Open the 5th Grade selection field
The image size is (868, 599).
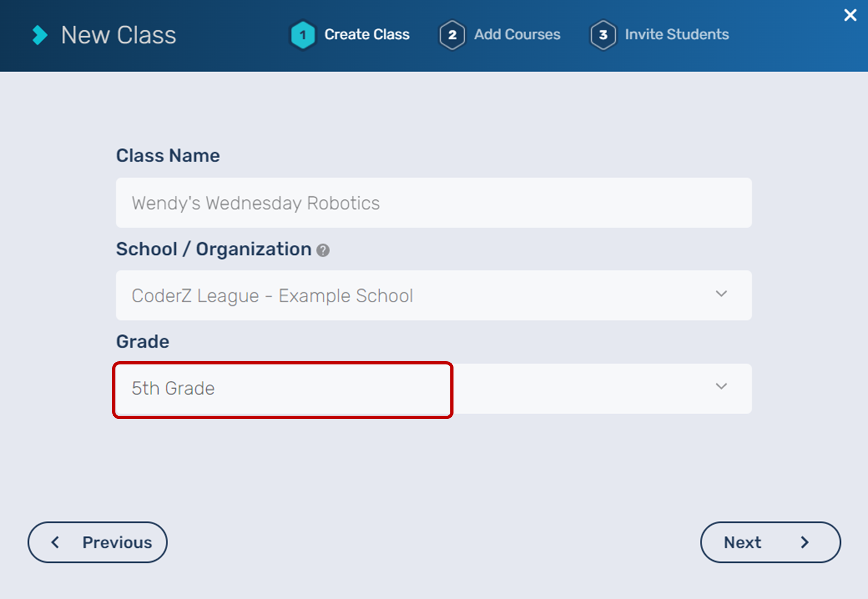click(282, 389)
